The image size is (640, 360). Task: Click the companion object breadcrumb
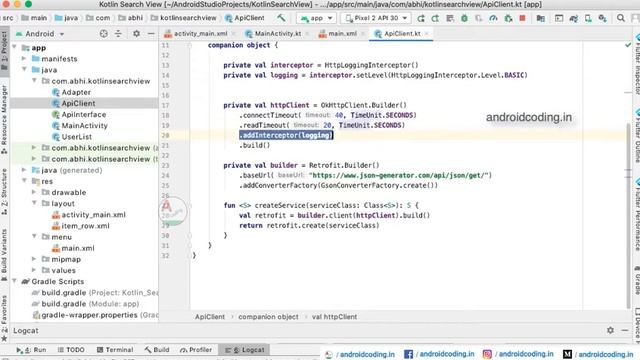coord(268,317)
